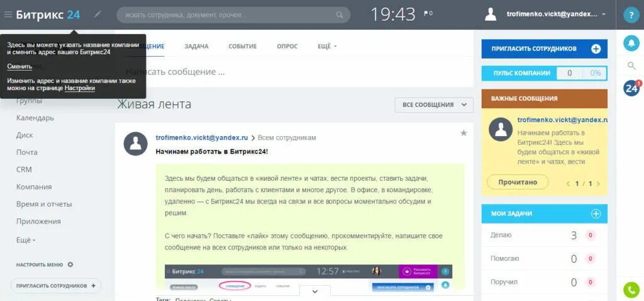
Task: Click the red counter badge for Помогаю
Action: point(590,259)
